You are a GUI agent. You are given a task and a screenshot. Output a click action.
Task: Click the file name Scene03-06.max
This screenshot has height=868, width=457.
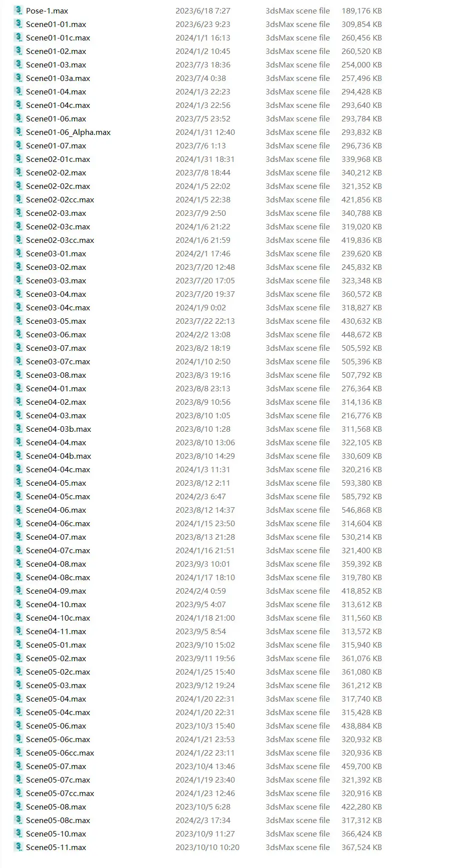coord(56,334)
